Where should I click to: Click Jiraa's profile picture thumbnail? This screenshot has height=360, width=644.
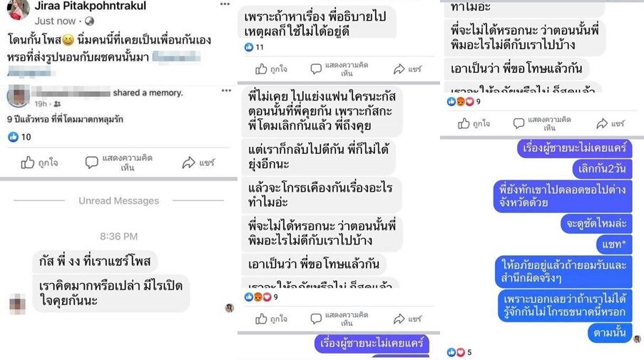click(x=18, y=10)
